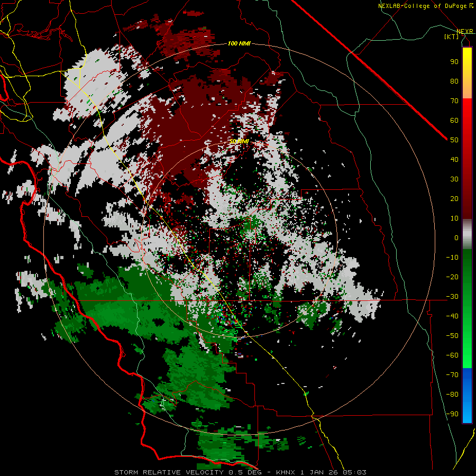Click the 80 value on the velocity scale
The image size is (476, 476).
tap(454, 81)
